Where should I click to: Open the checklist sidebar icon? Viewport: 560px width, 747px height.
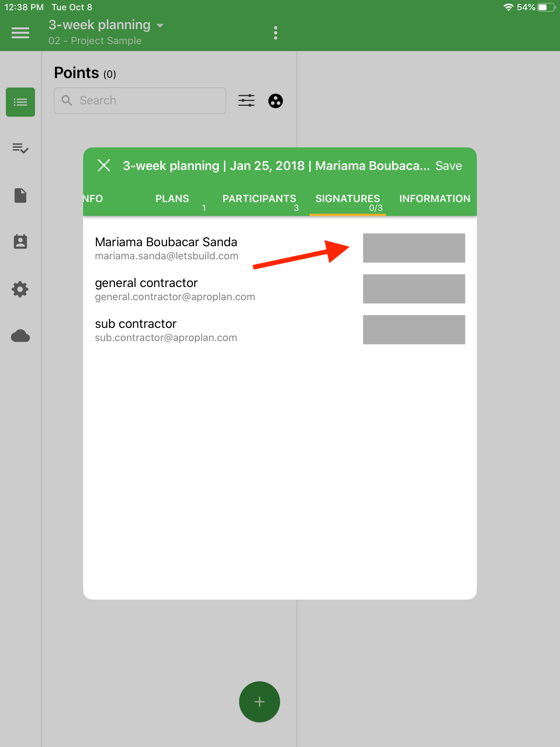click(x=20, y=148)
